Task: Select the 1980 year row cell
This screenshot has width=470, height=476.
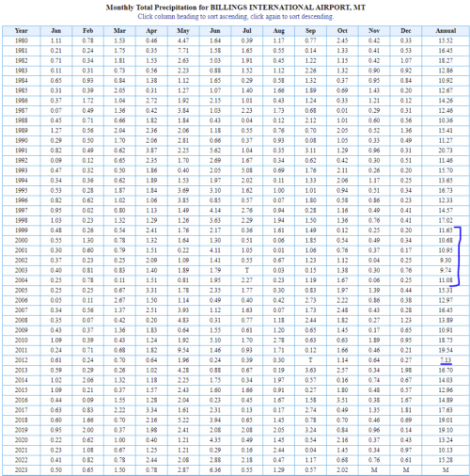Action: (22, 40)
